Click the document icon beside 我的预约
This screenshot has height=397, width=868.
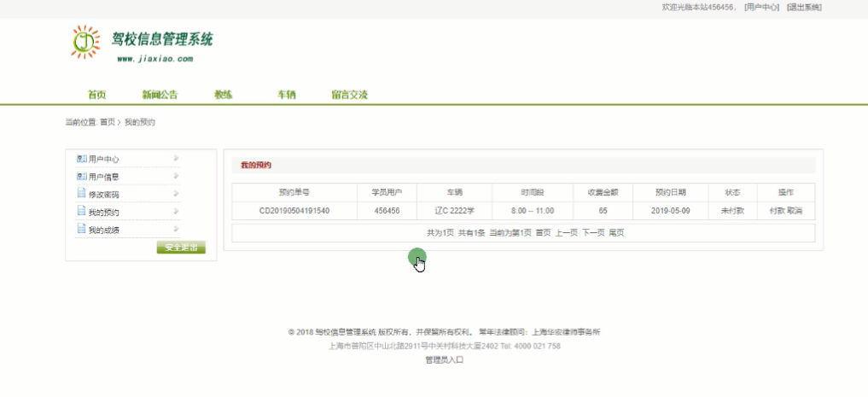82,212
